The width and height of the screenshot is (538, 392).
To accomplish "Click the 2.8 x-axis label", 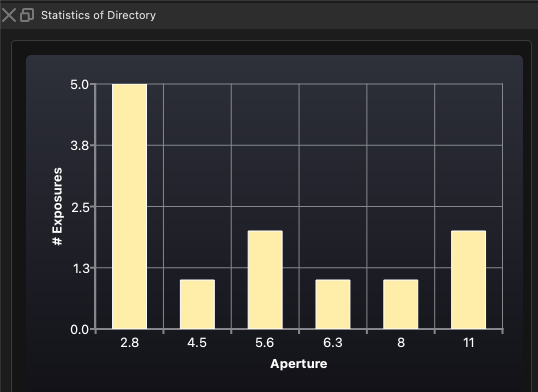I will pos(129,343).
